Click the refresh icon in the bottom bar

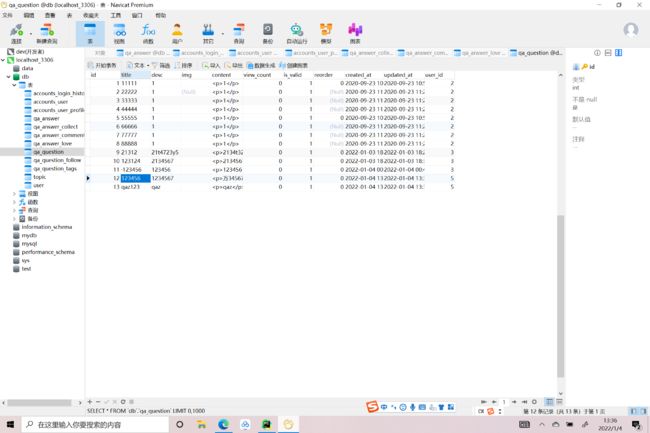click(123, 402)
